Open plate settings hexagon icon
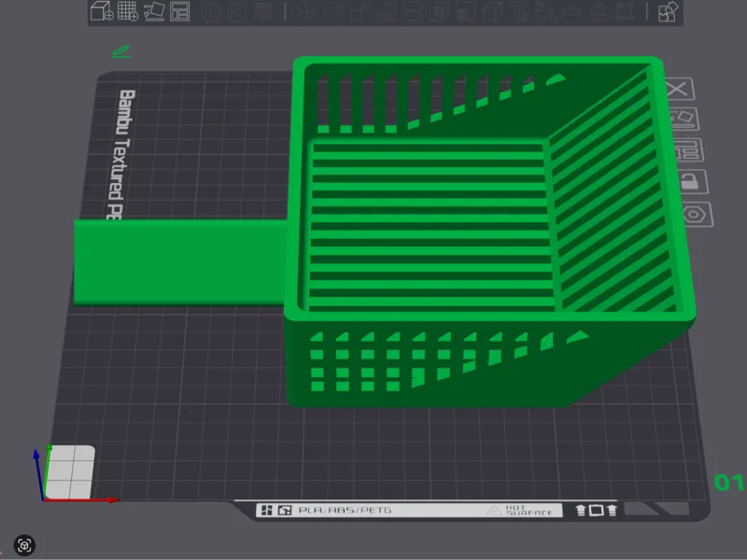This screenshot has height=560, width=747. pos(696,215)
